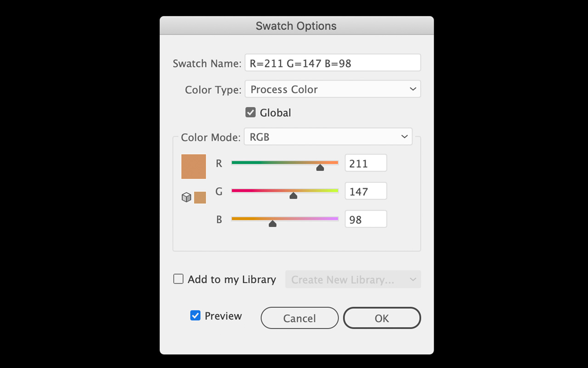
Task: Click the R value field showing 211
Action: 366,163
